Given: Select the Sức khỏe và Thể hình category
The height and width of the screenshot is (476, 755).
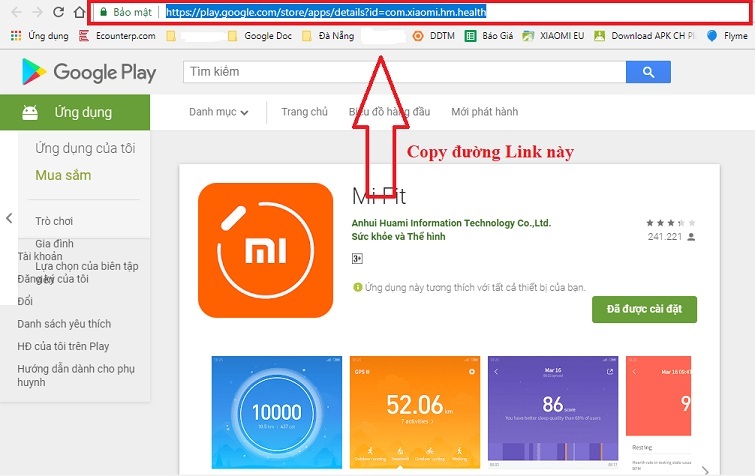Looking at the screenshot, I should (398, 237).
